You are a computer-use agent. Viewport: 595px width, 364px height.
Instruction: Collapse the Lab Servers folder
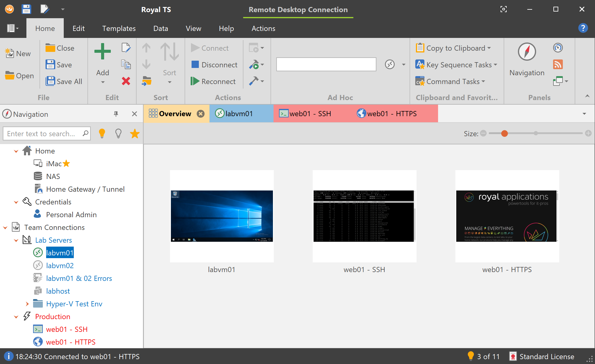16,240
